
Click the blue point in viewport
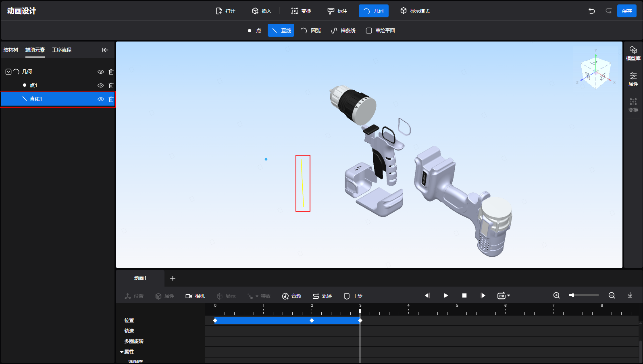(266, 159)
